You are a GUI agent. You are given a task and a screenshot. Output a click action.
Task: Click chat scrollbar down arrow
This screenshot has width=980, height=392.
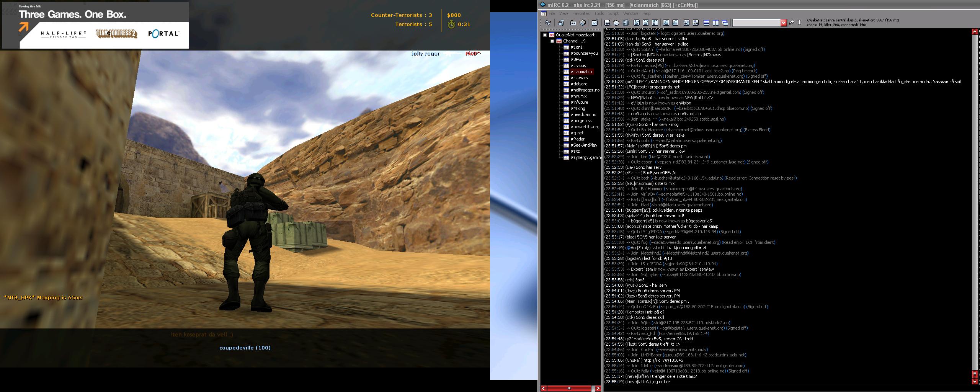click(975, 381)
